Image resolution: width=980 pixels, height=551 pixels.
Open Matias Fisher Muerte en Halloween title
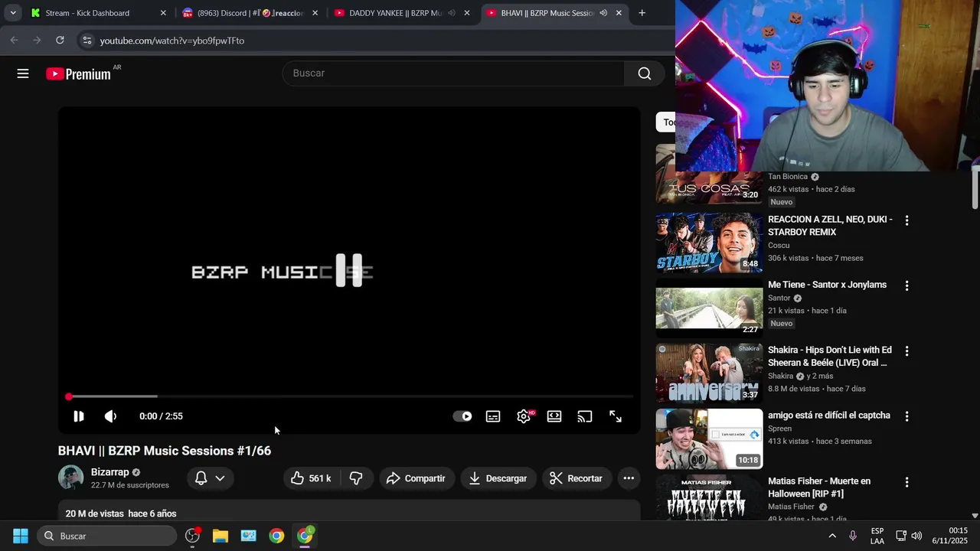pos(819,487)
